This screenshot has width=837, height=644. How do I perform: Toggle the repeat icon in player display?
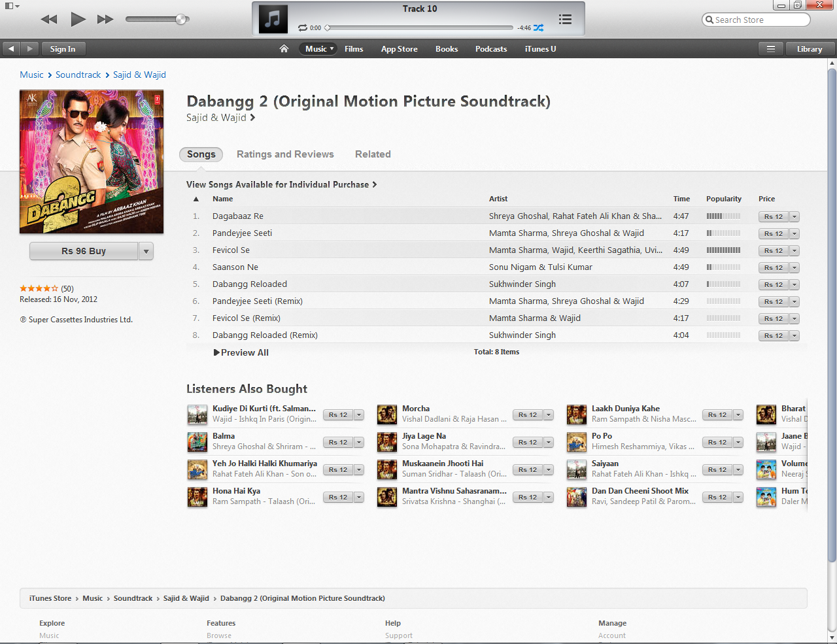tap(303, 28)
